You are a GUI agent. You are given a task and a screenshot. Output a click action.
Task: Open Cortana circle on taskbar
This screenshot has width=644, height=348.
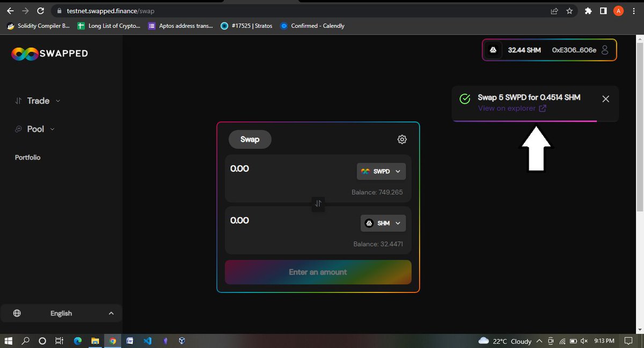42,340
